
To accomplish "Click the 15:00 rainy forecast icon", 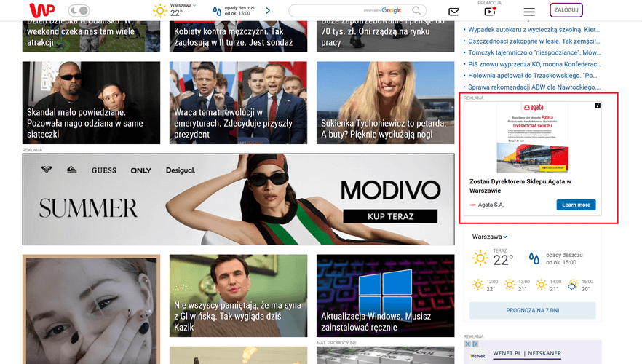I will (x=573, y=285).
